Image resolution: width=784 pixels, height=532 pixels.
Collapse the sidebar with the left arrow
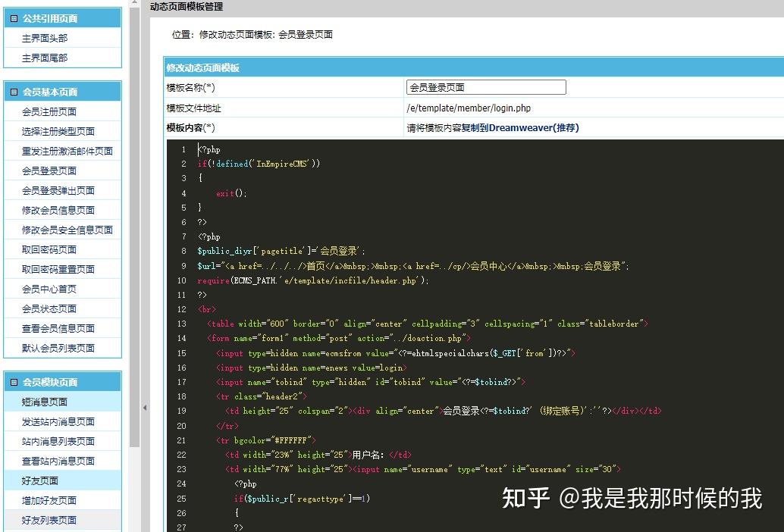(x=145, y=406)
